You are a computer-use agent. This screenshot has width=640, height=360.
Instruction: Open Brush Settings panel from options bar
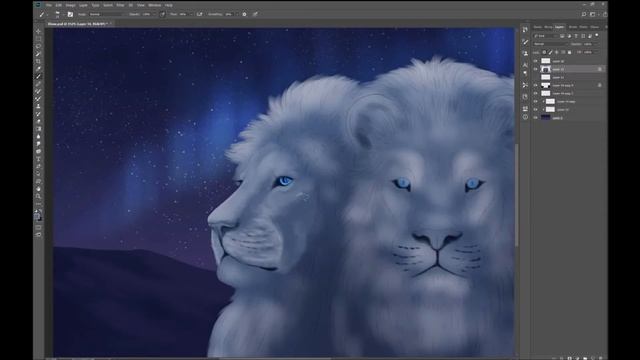coord(70,14)
